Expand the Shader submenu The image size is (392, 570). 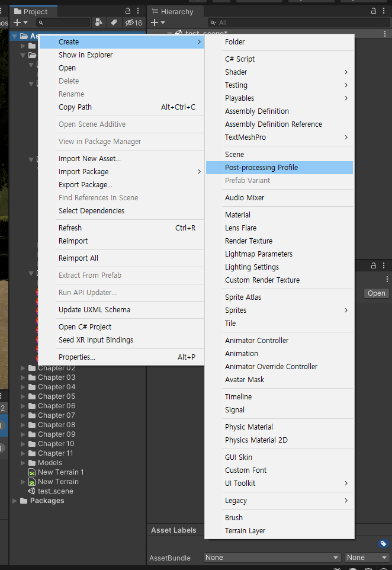pos(279,72)
